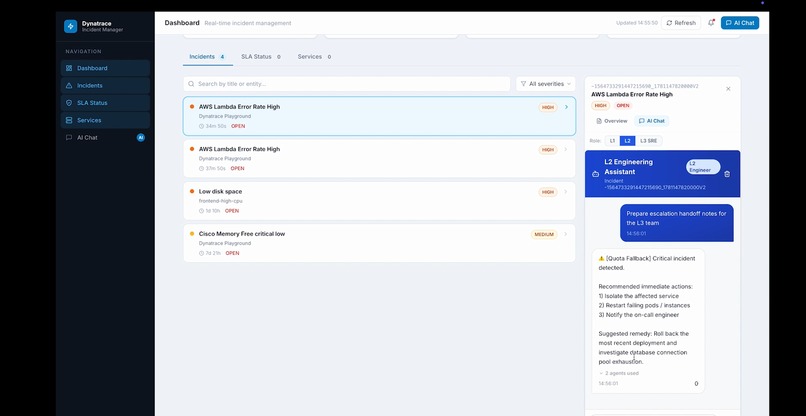Click Suggested remedy paragraph in AI reply
Screen dimensions: 806x416
point(644,348)
